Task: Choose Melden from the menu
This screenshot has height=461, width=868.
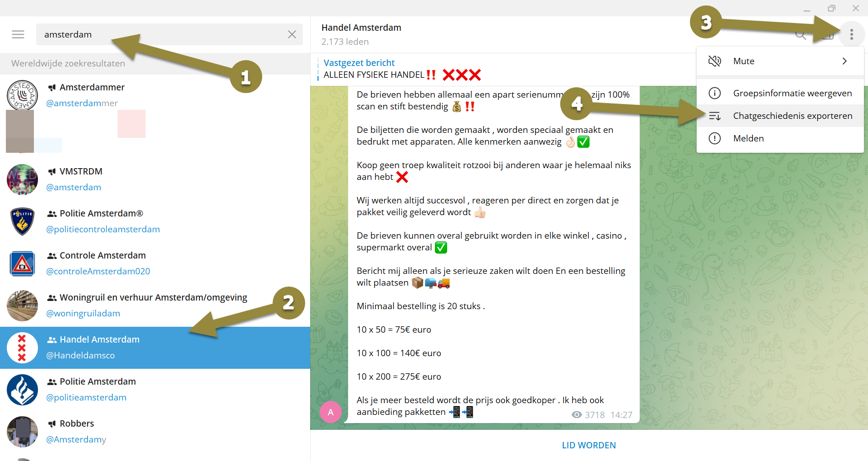Action: point(780,138)
